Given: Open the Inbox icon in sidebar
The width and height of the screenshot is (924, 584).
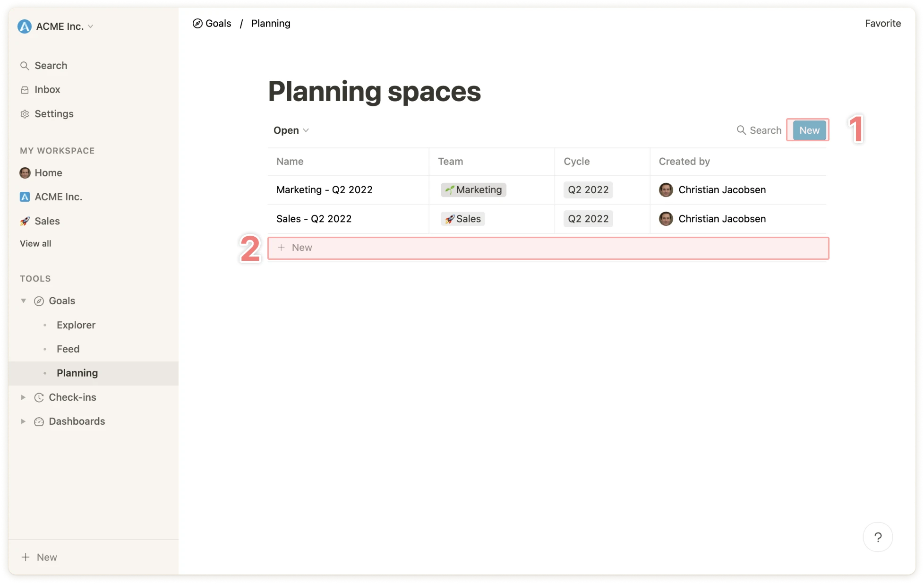Looking at the screenshot, I should 25,90.
